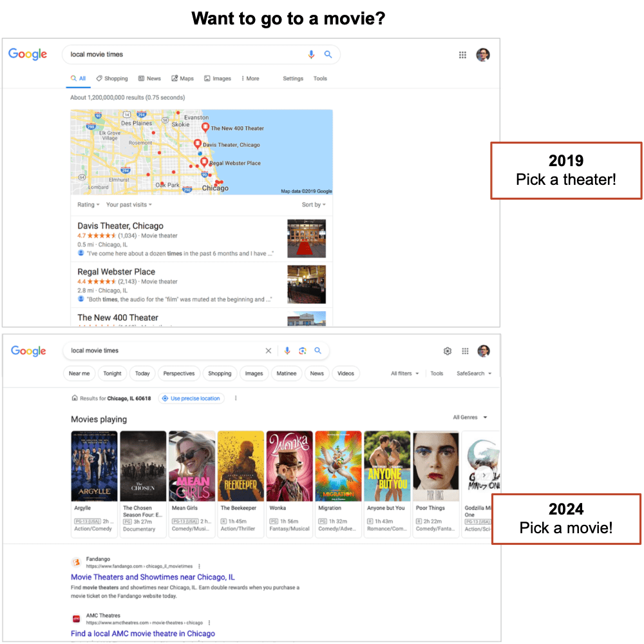Click the Regal Webster Place photo thumbnail
This screenshot has height=644, width=644.
tap(307, 285)
